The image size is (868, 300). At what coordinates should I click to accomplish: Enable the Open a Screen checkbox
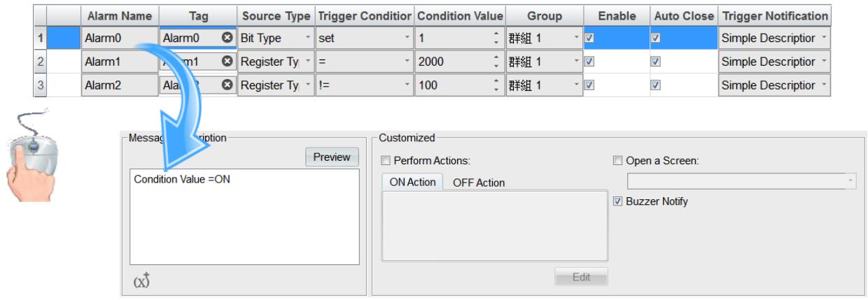[x=617, y=160]
